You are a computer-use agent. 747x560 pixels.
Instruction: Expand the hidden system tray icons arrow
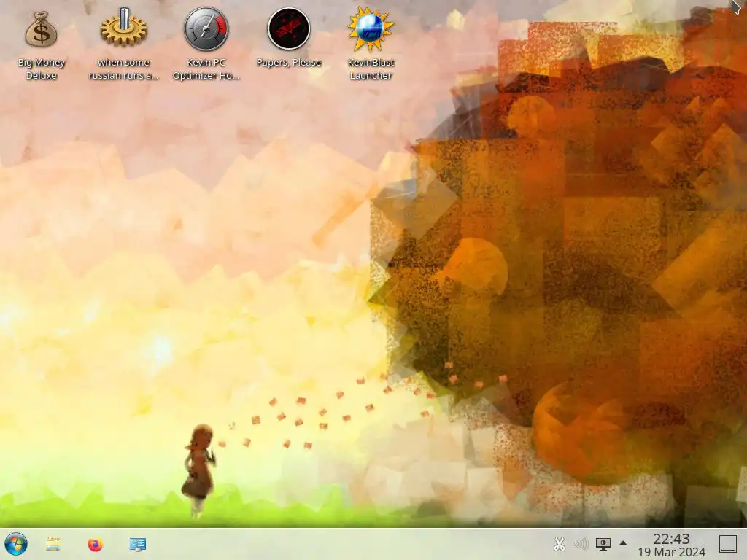click(623, 542)
